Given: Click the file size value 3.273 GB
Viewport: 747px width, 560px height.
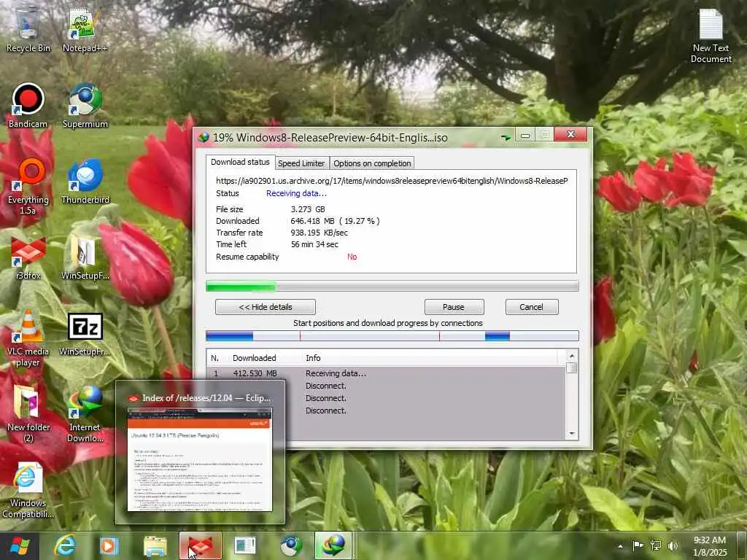Looking at the screenshot, I should pos(308,209).
